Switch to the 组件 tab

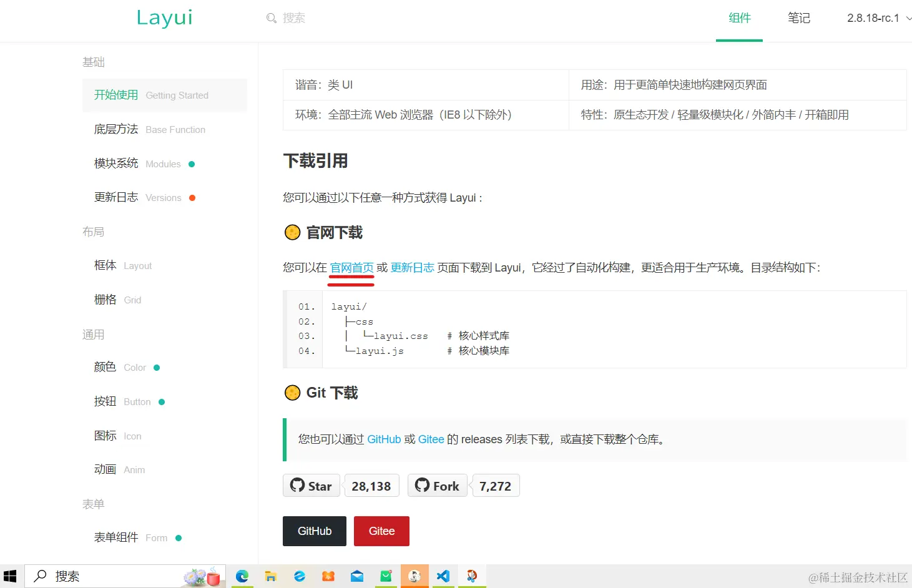click(x=740, y=18)
